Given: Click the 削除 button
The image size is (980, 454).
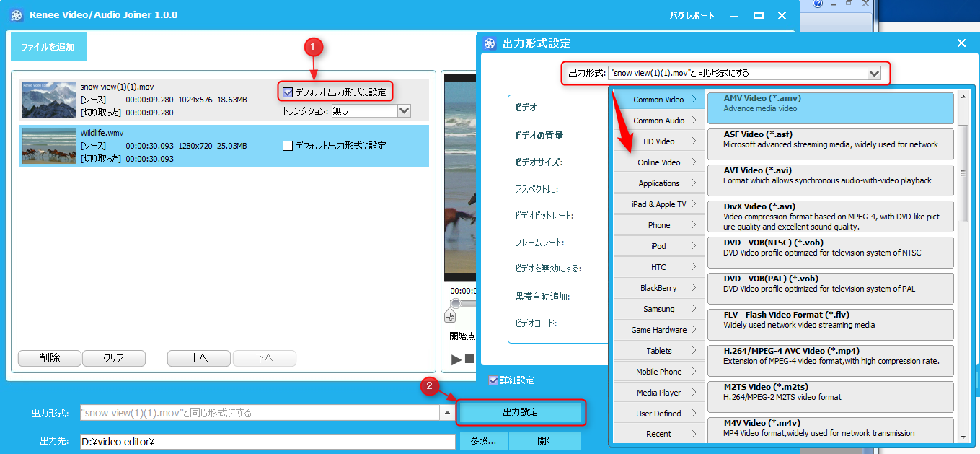Looking at the screenshot, I should pos(50,358).
